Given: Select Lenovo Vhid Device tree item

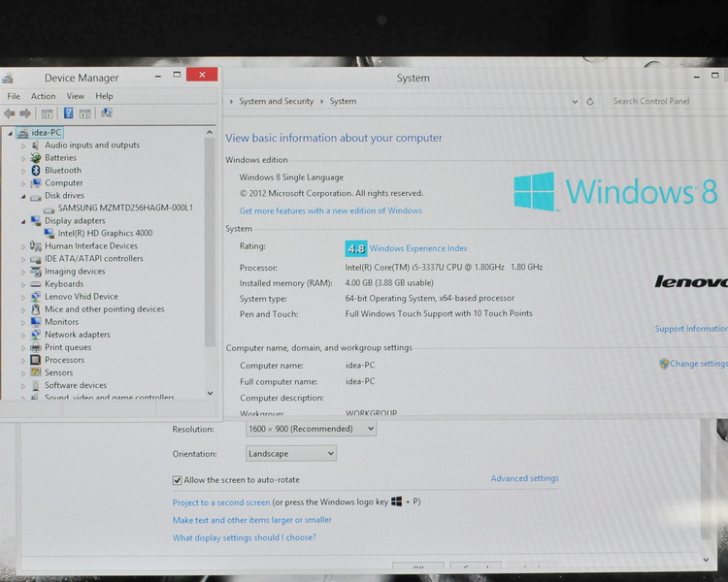Looking at the screenshot, I should click(x=82, y=297).
